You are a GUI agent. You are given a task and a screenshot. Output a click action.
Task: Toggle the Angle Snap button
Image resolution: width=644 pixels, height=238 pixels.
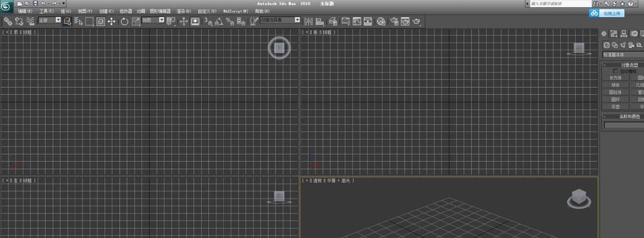(219, 21)
